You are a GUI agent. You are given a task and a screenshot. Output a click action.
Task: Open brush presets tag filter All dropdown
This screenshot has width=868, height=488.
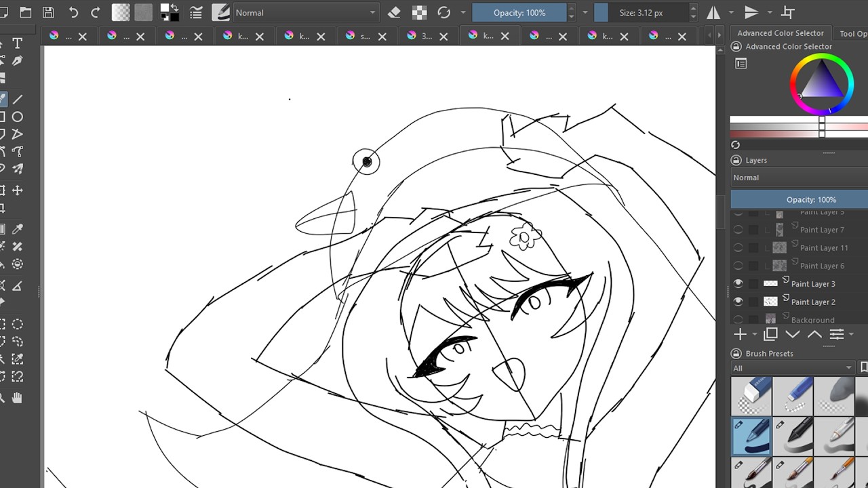792,368
